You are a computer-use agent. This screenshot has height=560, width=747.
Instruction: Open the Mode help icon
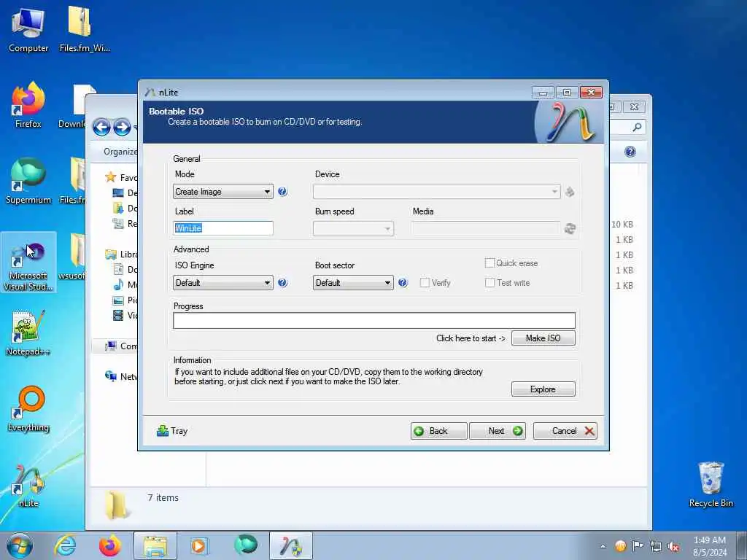pos(282,192)
